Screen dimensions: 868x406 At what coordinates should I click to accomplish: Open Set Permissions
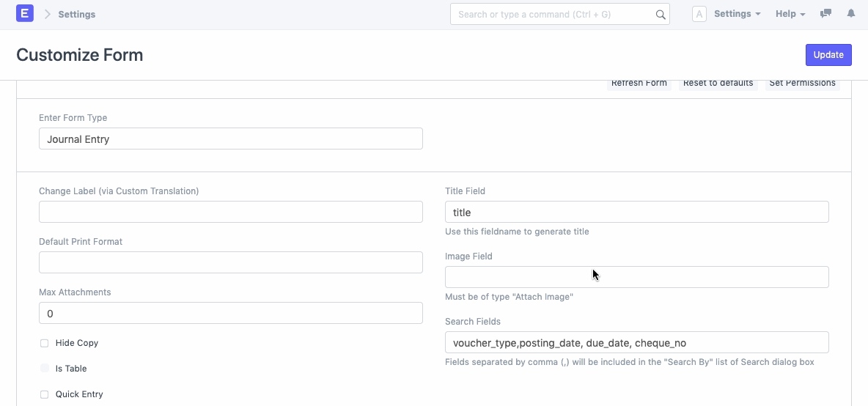[802, 84]
